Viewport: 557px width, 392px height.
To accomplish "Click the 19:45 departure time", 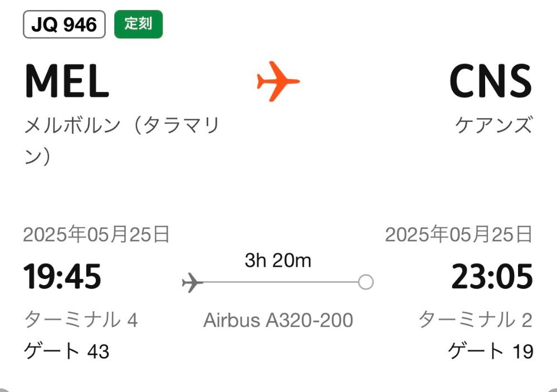I will [x=62, y=276].
